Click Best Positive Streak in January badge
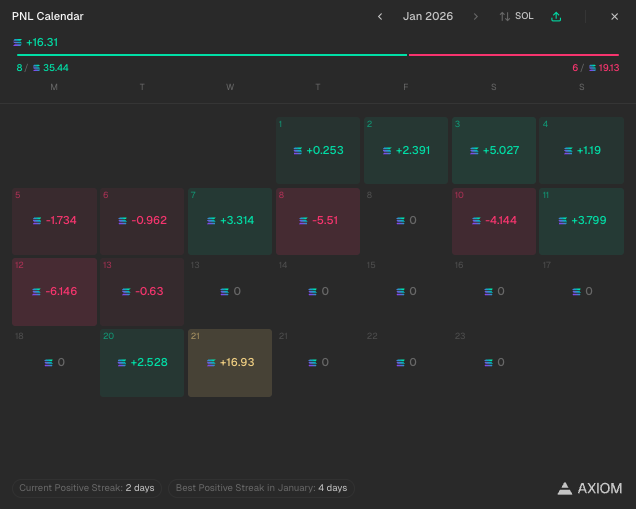Image resolution: width=636 pixels, height=509 pixels. click(262, 488)
